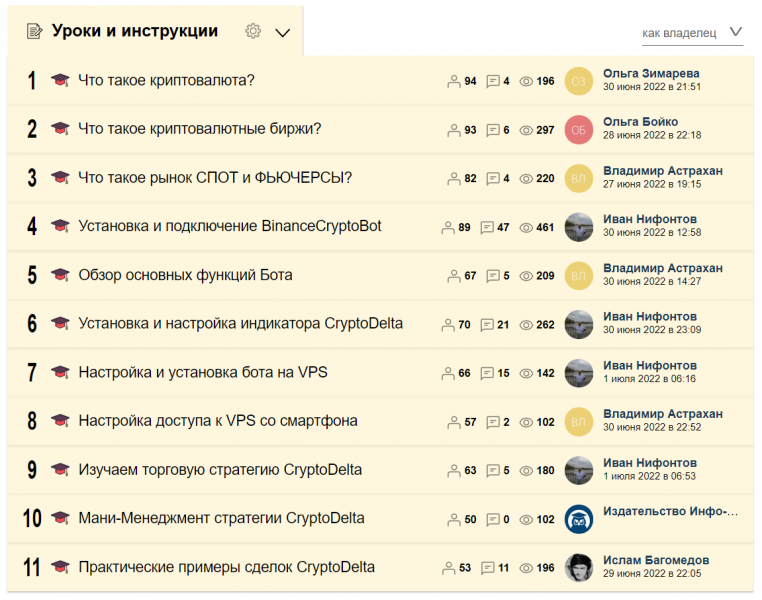Open lesson 'Что такое рынок СПОТ и ФЬЮЧЕРСЫ?'
Image resolution: width=762 pixels, height=600 pixels.
[215, 178]
